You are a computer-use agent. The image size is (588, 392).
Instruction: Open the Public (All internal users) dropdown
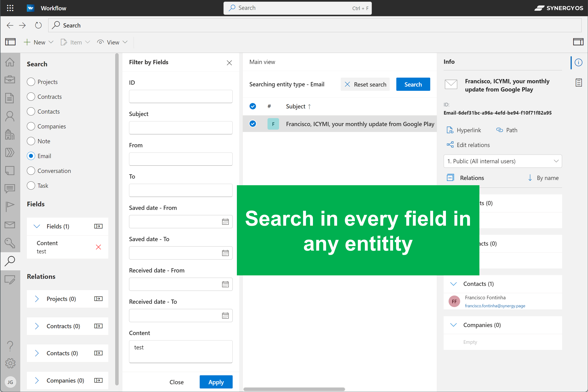coord(502,161)
